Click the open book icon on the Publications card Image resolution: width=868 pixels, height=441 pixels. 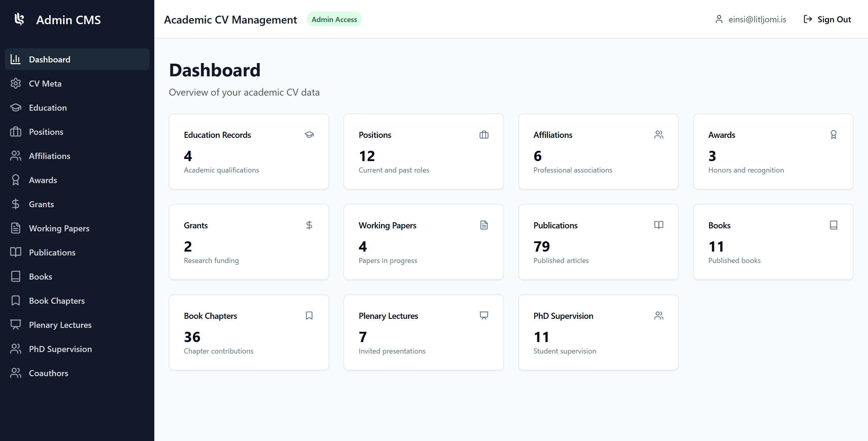coord(659,225)
